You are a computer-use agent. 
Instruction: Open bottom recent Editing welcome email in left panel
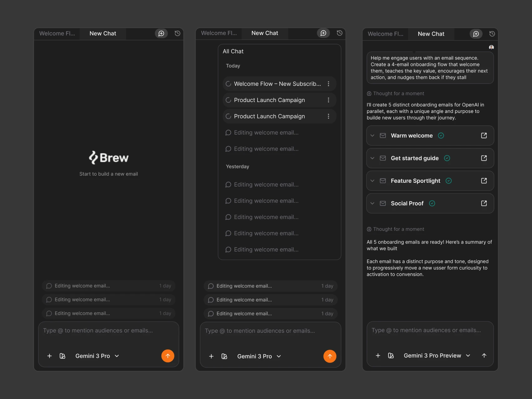109,313
